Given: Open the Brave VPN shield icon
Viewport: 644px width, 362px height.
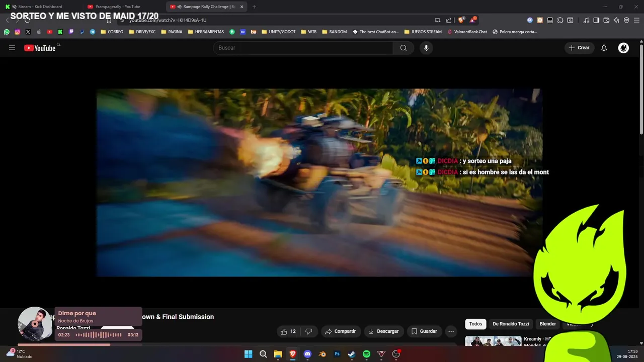Looking at the screenshot, I should pos(626,20).
